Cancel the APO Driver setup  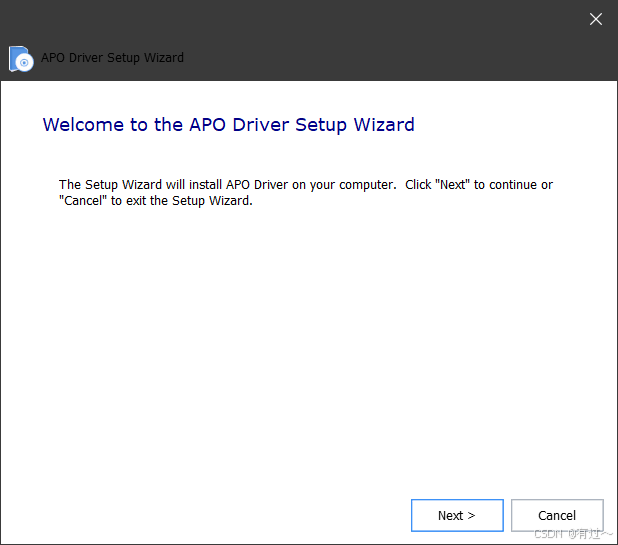pyautogui.click(x=557, y=515)
